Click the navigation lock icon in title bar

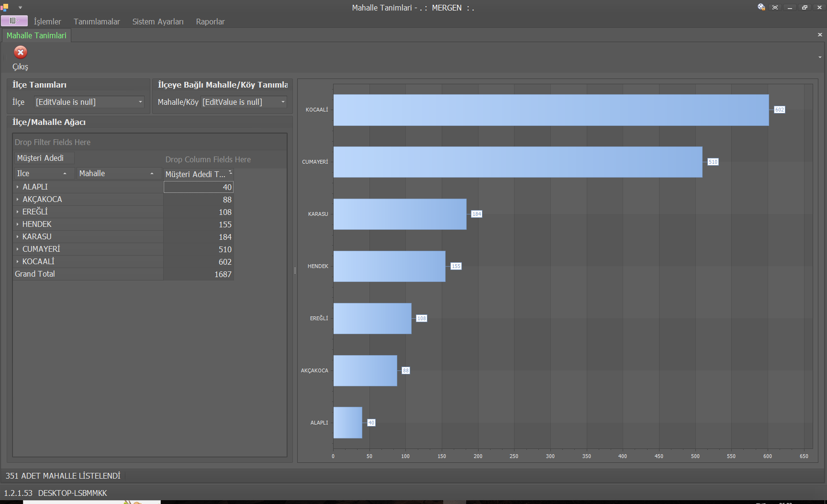click(x=761, y=7)
